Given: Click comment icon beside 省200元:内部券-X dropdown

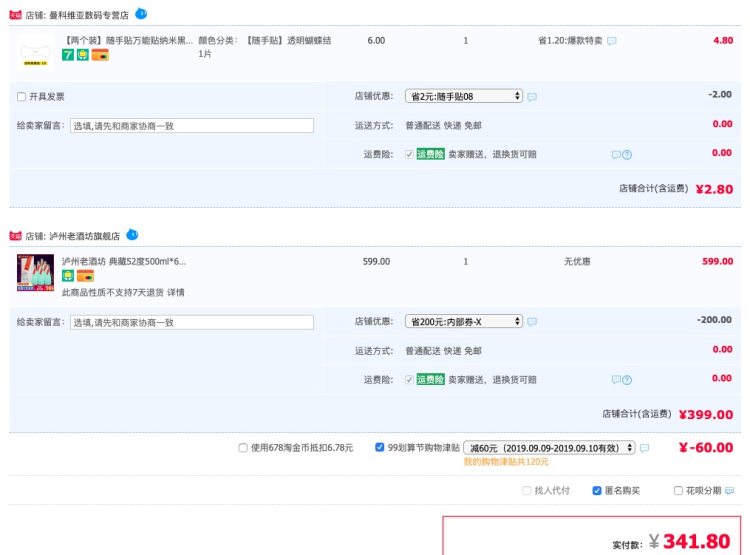Looking at the screenshot, I should point(532,322).
